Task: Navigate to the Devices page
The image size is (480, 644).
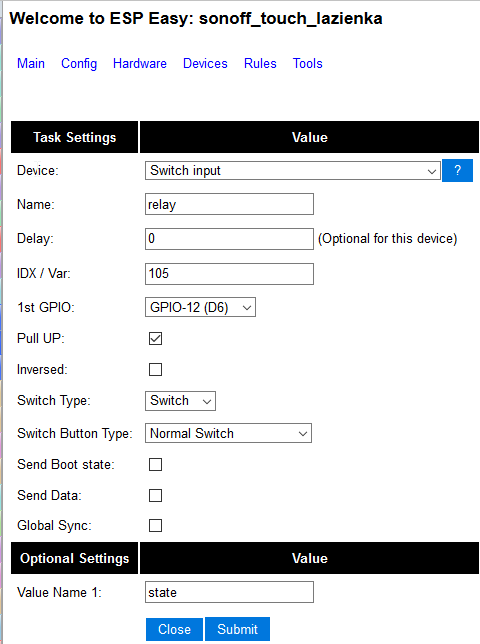Action: point(205,64)
